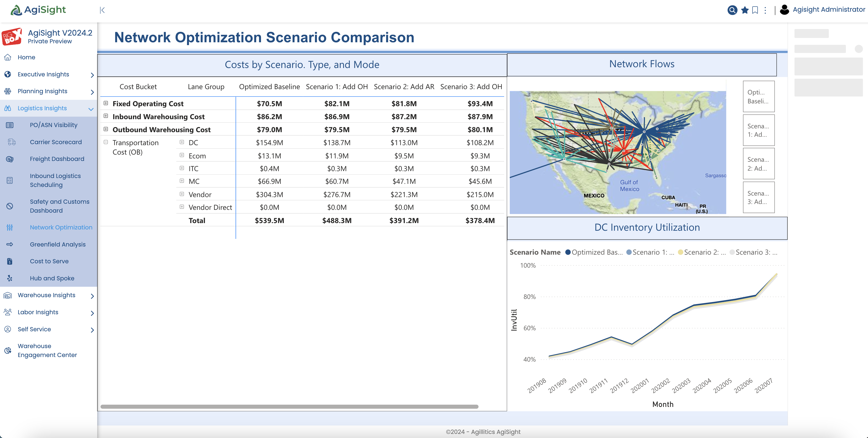Click the Home house icon
The image size is (868, 438).
[x=8, y=57]
